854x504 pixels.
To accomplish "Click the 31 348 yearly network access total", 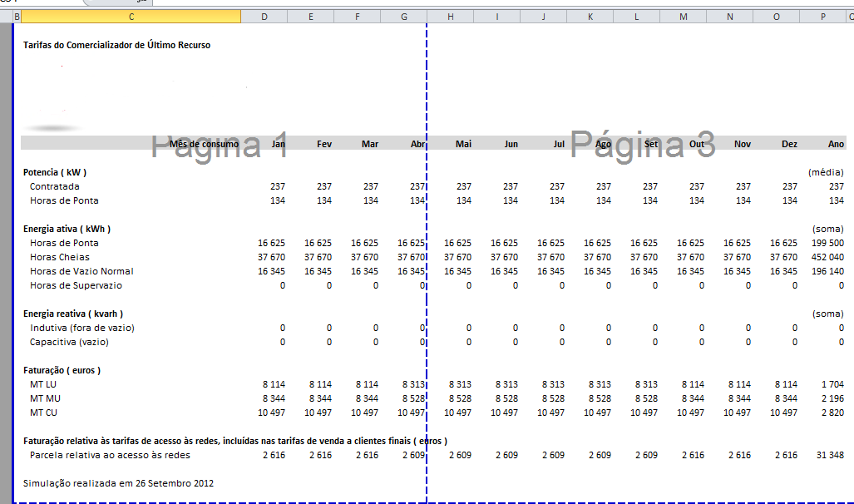I will (x=828, y=455).
